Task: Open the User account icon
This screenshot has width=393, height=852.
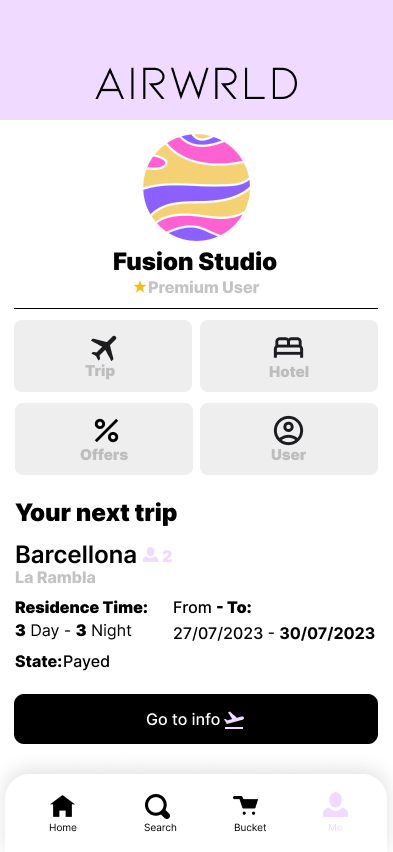Action: pyautogui.click(x=288, y=430)
